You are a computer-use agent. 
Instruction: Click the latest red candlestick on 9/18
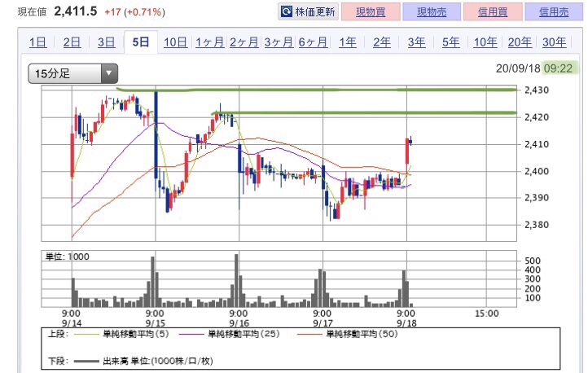(407, 151)
